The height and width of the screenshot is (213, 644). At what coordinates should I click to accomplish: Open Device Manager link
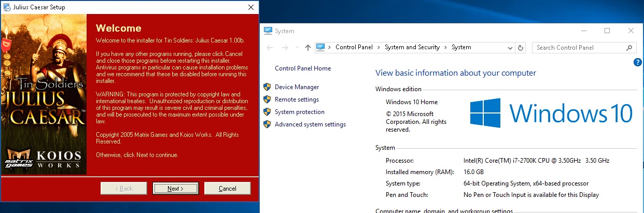tap(297, 87)
